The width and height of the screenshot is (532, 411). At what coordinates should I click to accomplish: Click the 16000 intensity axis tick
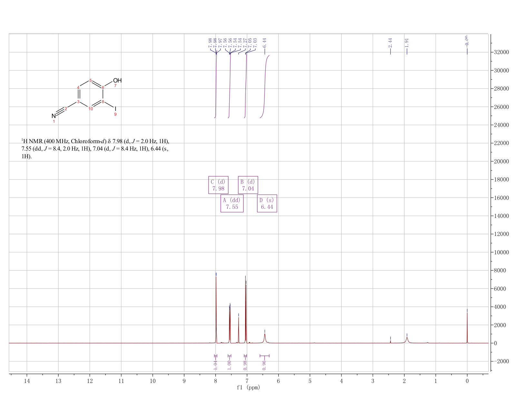point(501,198)
